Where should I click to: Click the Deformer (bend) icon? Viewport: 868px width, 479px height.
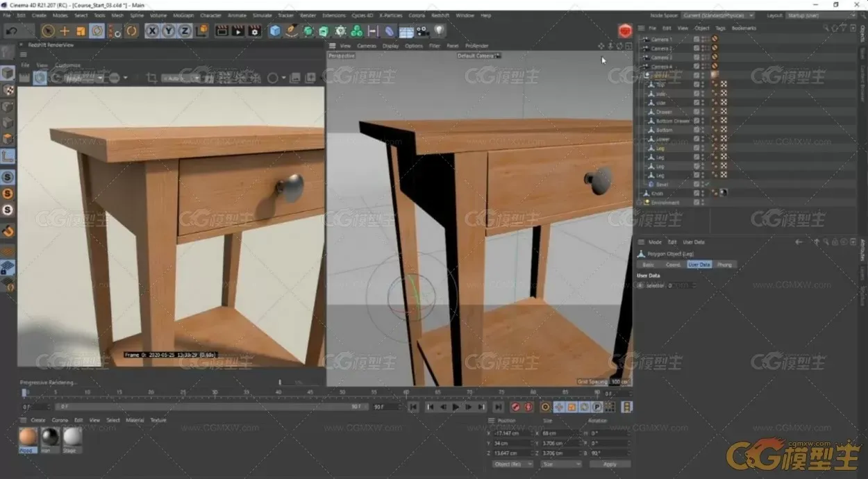(x=390, y=31)
